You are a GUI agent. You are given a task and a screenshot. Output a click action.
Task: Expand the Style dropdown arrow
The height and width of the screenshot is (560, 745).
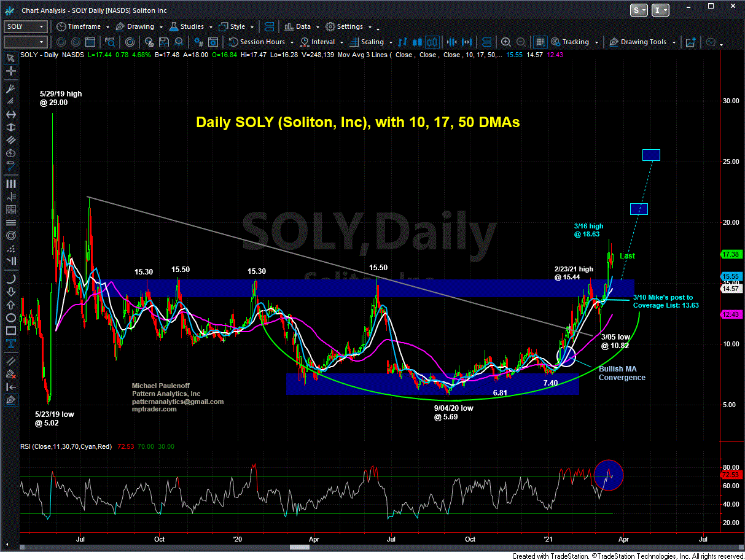coord(252,27)
